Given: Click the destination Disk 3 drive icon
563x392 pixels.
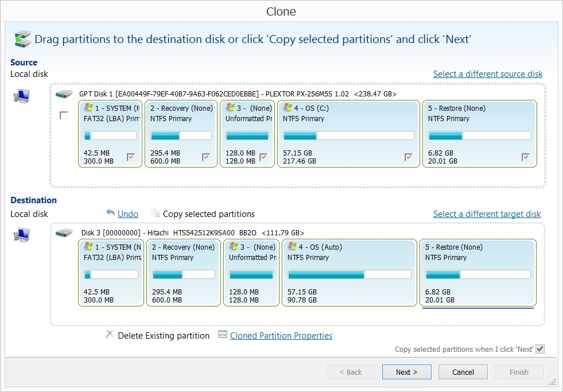Looking at the screenshot, I should tap(64, 233).
